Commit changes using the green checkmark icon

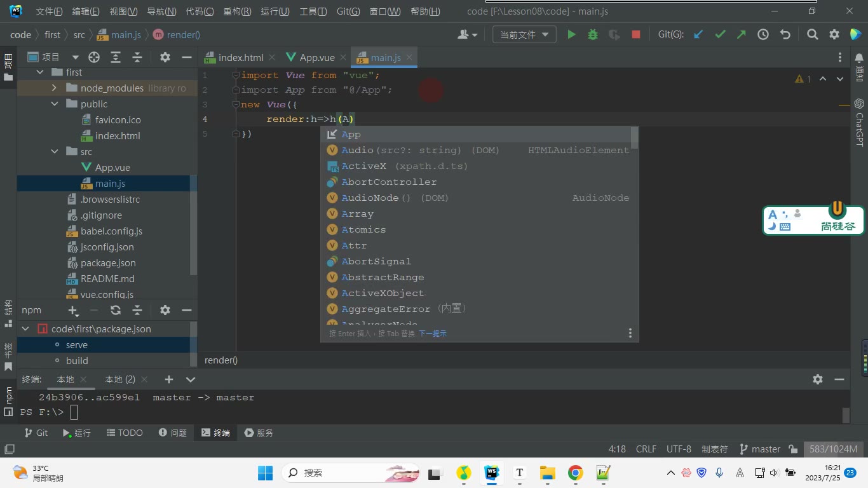point(720,35)
